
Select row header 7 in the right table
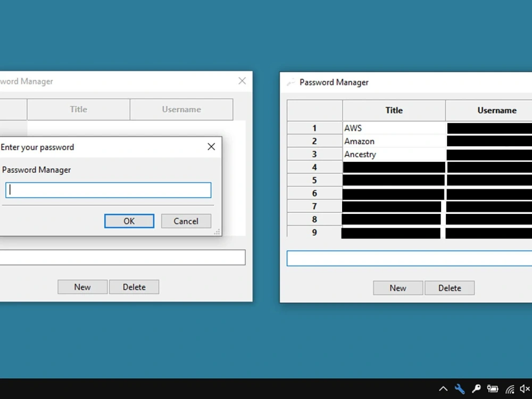point(314,206)
